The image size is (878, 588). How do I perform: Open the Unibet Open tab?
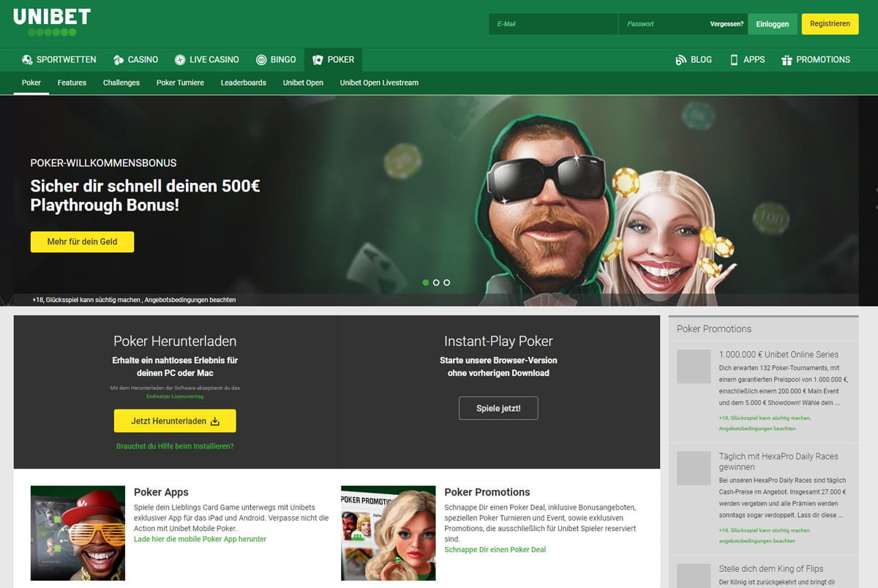(303, 83)
